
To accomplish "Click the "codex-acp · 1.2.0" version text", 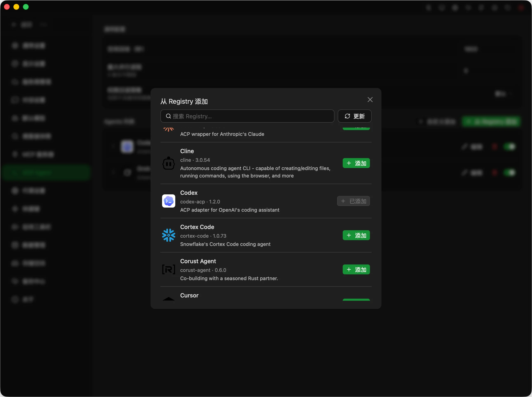I will (200, 202).
